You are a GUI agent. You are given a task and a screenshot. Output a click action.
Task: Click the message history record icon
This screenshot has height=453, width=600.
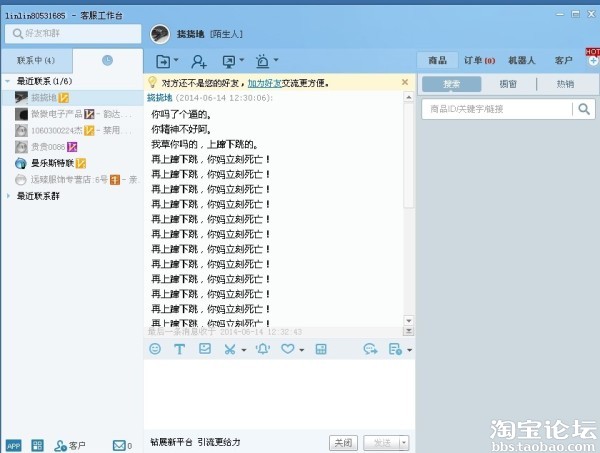tap(395, 349)
